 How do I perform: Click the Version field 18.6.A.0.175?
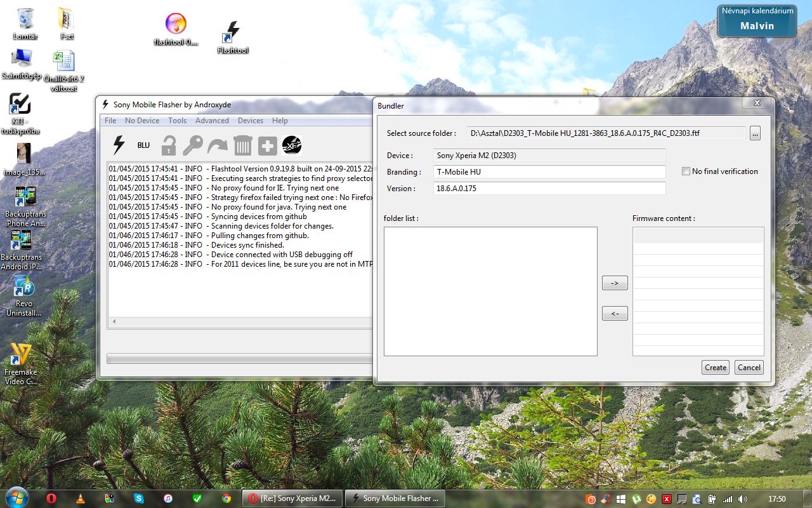[x=550, y=189]
